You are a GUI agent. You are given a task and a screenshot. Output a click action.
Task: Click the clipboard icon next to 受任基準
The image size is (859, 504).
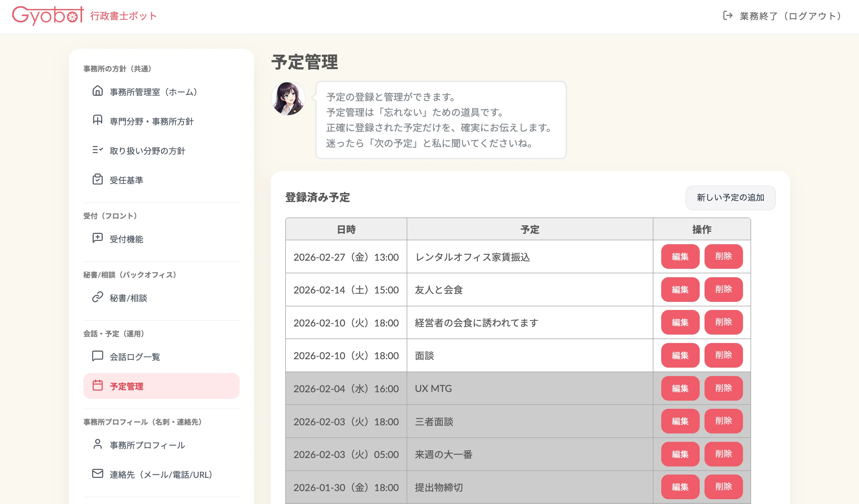pos(97,179)
